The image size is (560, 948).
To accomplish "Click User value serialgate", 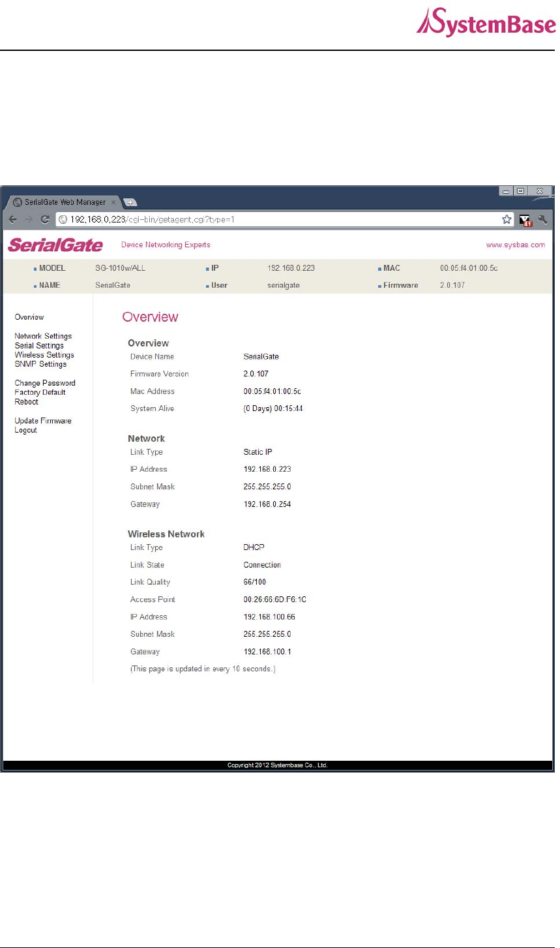I will click(x=284, y=285).
